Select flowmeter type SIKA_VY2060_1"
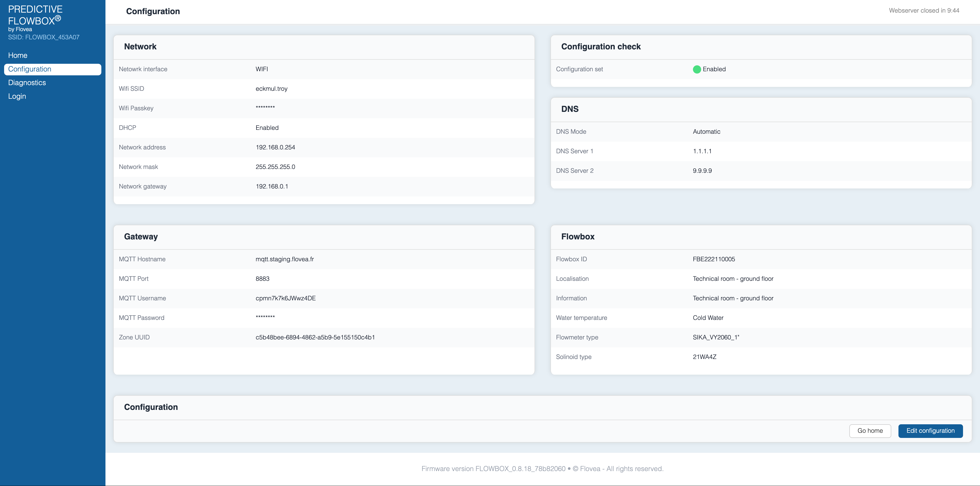The width and height of the screenshot is (980, 486). click(x=716, y=338)
